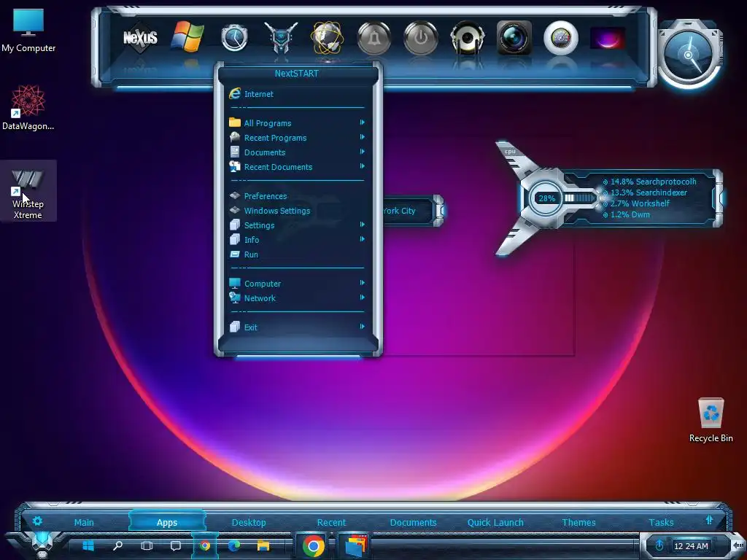
Task: Click the 13.3% Searchindexer process entry
Action: pyautogui.click(x=645, y=192)
